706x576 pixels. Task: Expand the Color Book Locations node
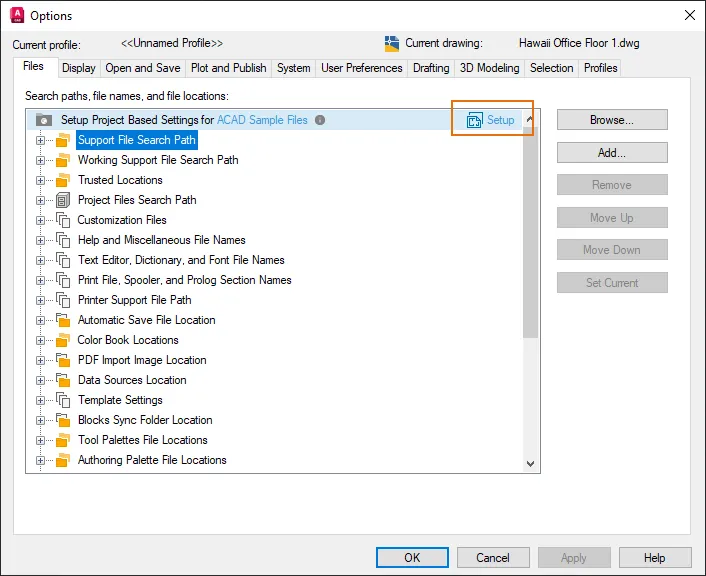click(40, 340)
